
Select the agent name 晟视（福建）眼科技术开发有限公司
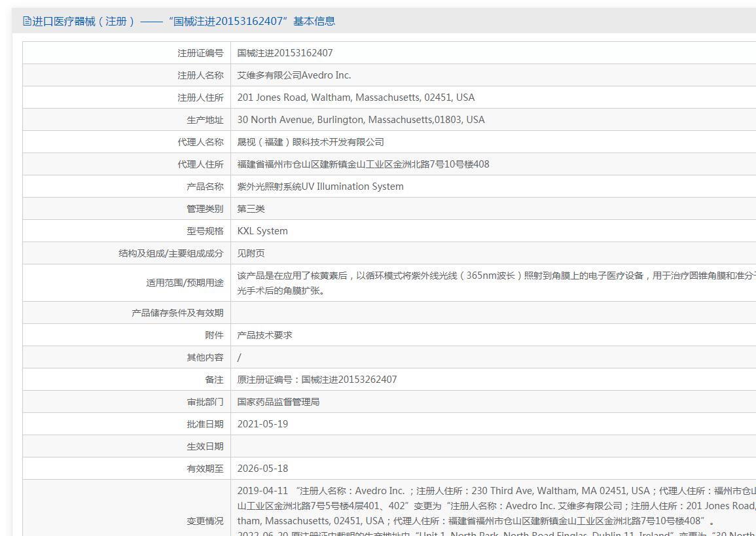click(310, 142)
